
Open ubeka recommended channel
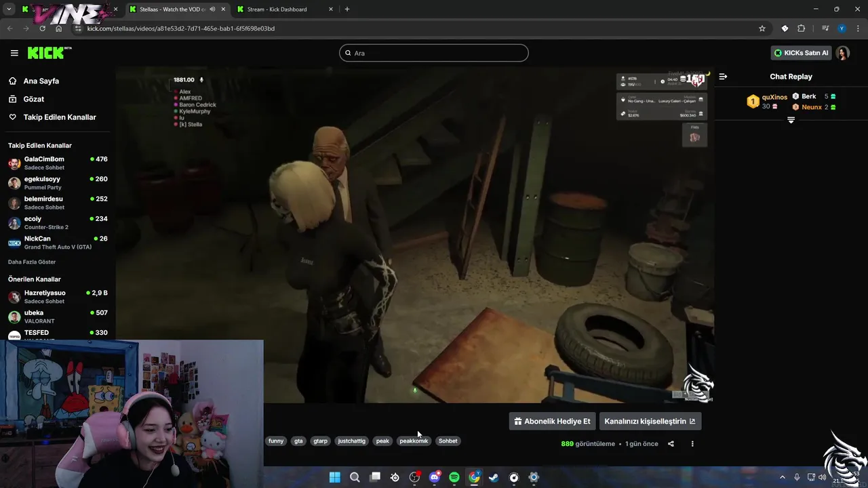pyautogui.click(x=58, y=317)
